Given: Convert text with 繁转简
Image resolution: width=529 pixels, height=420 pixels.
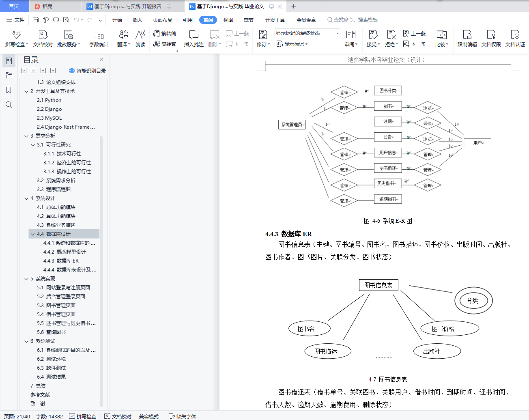Looking at the screenshot, I should pos(165,33).
